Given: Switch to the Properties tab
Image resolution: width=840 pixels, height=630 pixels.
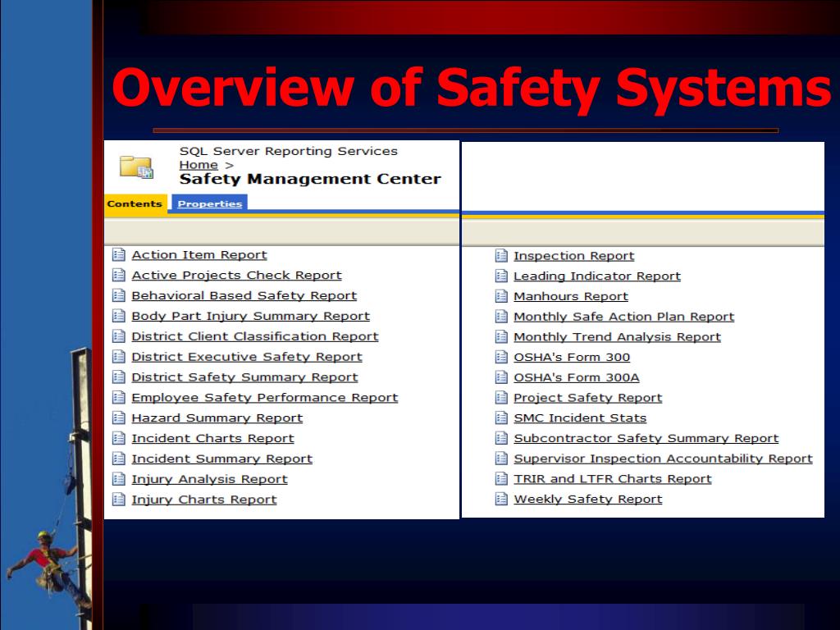Looking at the screenshot, I should (209, 203).
